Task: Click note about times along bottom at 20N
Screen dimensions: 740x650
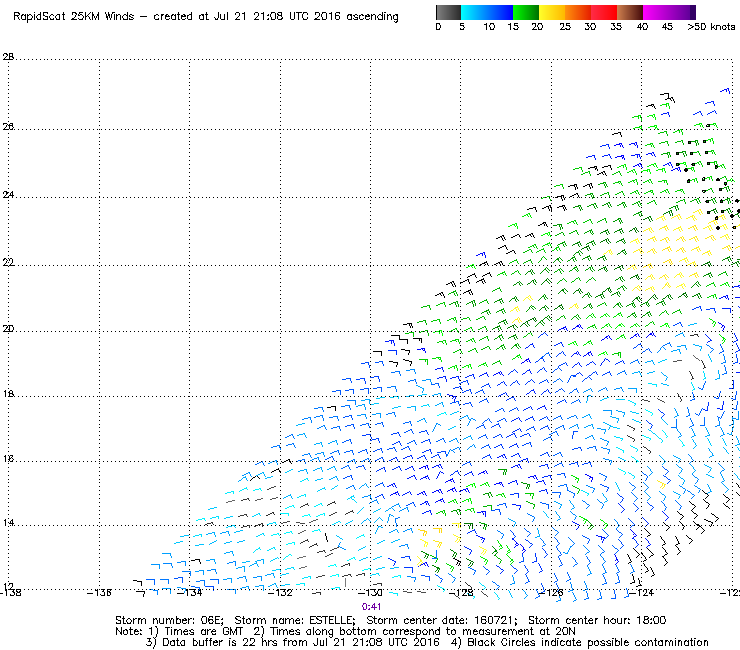Action: [x=414, y=632]
